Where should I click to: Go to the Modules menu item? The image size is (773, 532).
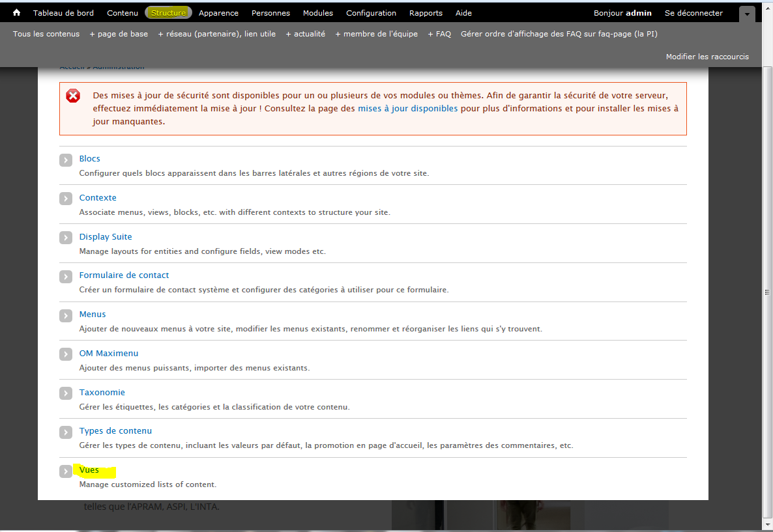tap(317, 13)
